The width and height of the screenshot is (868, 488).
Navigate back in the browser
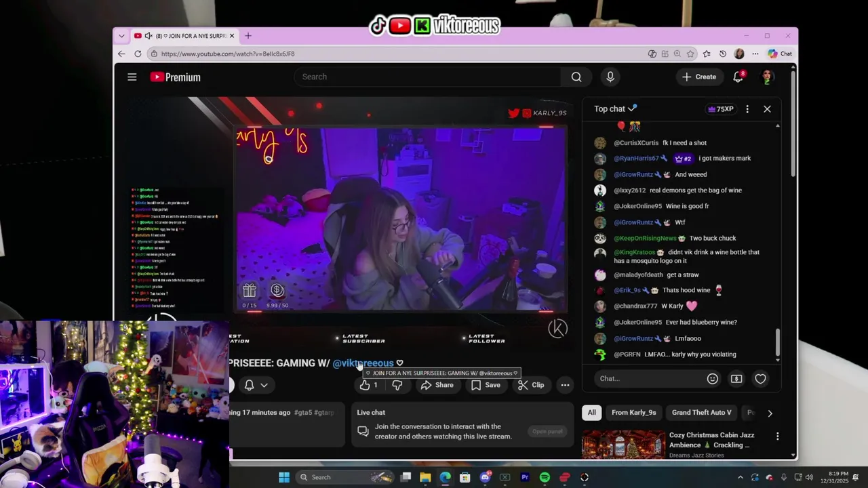coord(121,54)
